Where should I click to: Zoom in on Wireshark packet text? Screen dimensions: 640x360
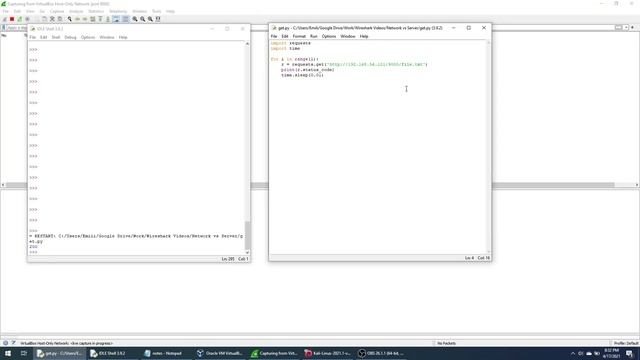135,19
